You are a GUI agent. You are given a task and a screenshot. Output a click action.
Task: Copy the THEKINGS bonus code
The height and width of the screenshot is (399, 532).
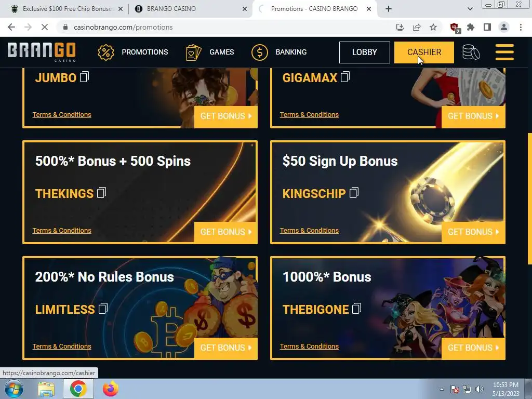click(x=102, y=193)
